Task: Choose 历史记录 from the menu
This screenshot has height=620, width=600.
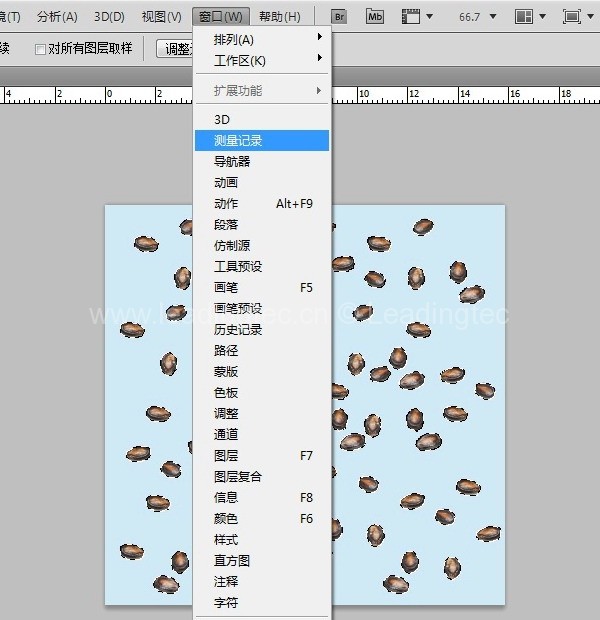Action: point(238,329)
